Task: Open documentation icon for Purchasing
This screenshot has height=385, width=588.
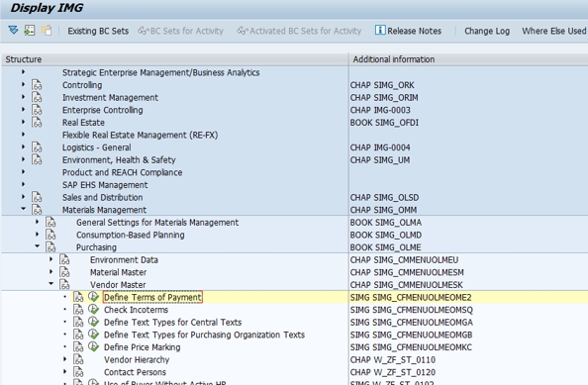Action: pos(50,247)
